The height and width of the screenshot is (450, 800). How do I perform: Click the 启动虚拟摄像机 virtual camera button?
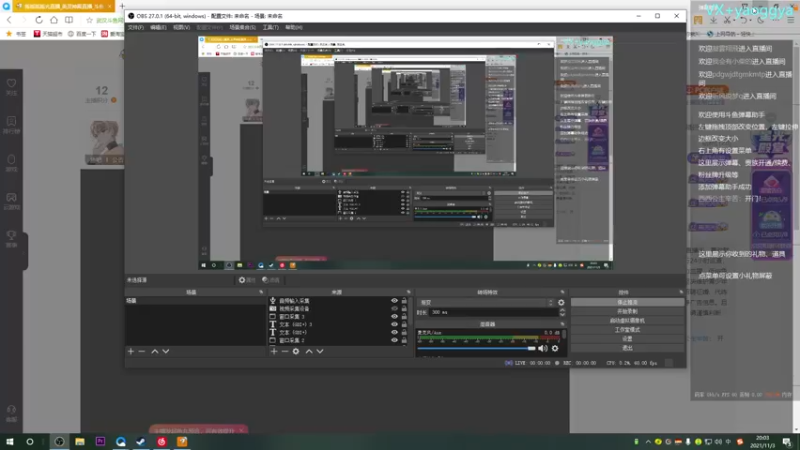(x=627, y=320)
